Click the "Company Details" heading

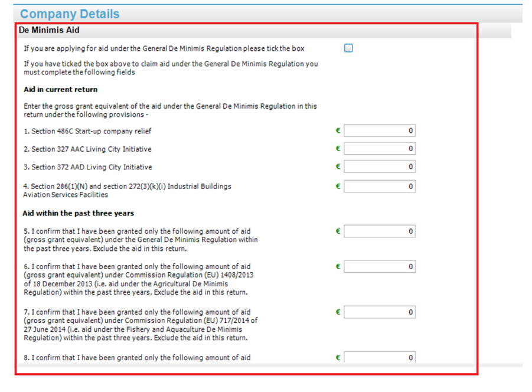(70, 14)
